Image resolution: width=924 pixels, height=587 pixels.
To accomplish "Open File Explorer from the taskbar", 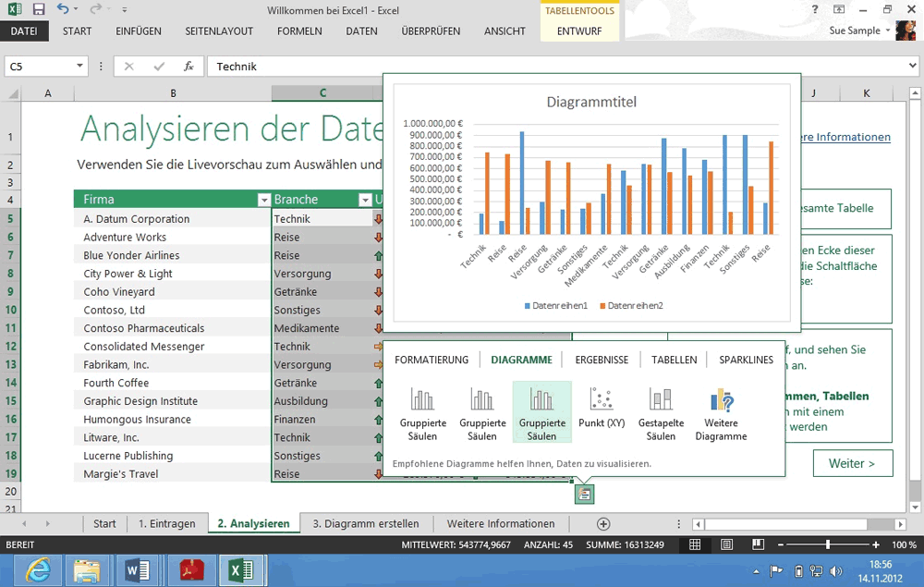I will point(87,570).
